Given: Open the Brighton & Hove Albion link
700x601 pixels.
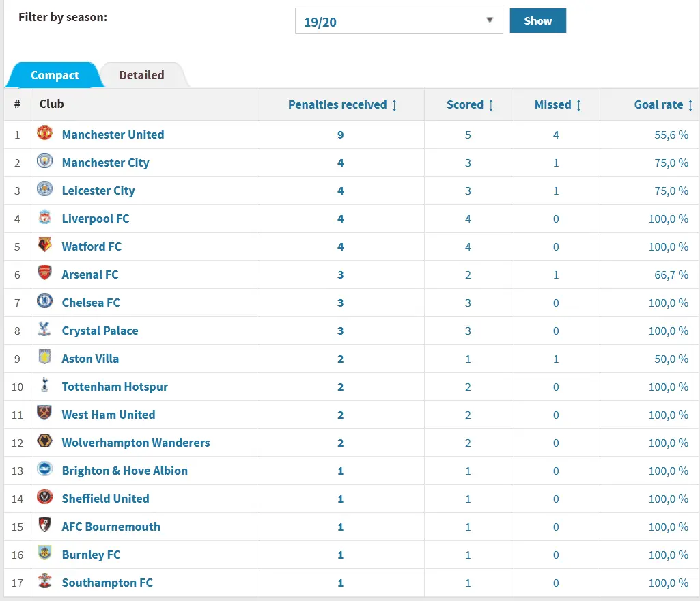Looking at the screenshot, I should click(124, 471).
